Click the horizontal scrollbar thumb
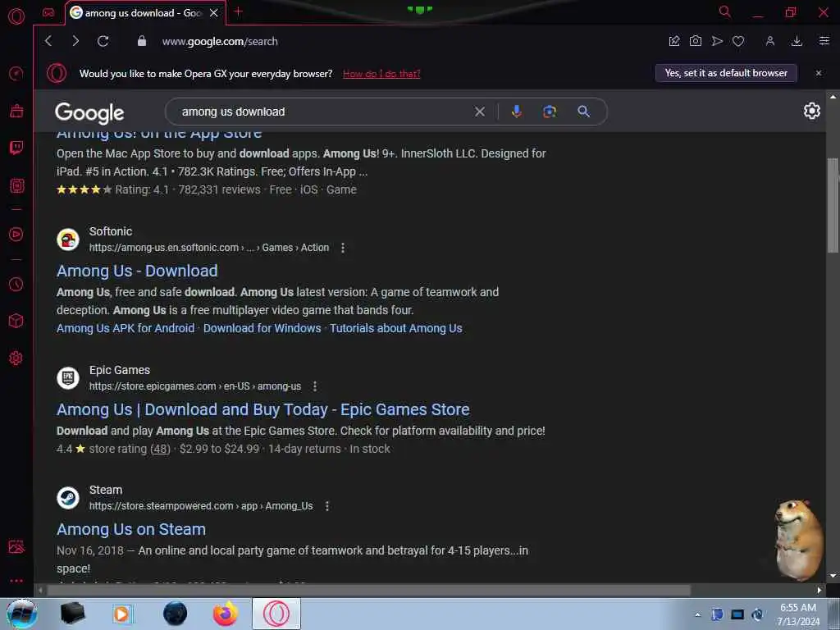 click(368, 590)
